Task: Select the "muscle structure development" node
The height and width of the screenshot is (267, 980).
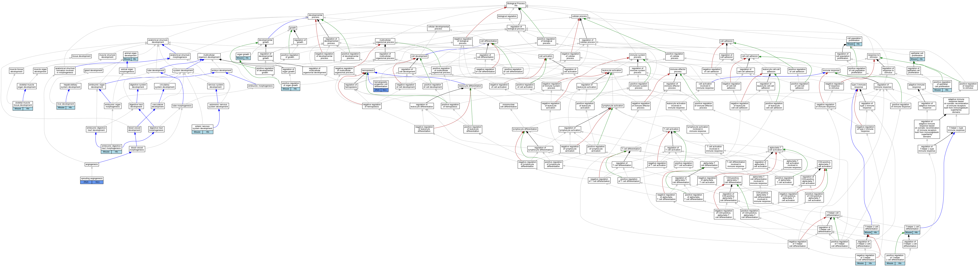Action: [107, 56]
